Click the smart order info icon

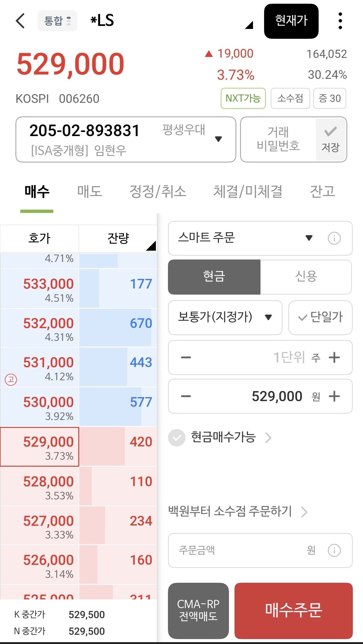tap(334, 238)
